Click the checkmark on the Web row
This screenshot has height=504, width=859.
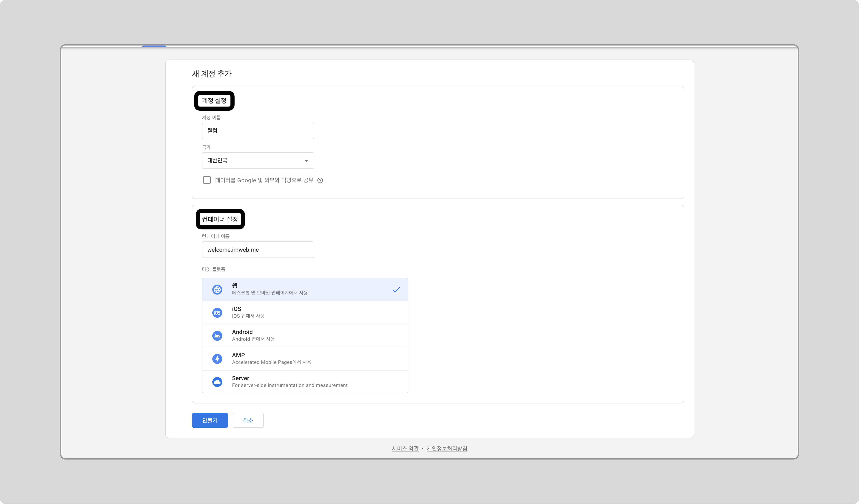click(x=396, y=290)
